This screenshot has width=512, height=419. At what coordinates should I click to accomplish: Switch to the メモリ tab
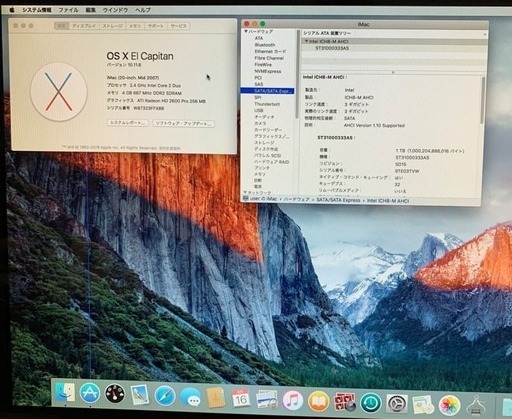(135, 26)
